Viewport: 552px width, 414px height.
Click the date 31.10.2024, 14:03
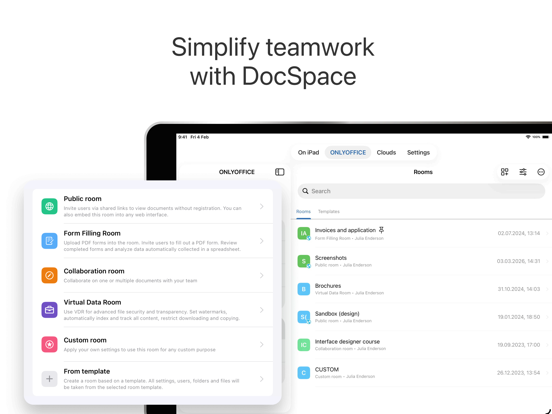519,289
